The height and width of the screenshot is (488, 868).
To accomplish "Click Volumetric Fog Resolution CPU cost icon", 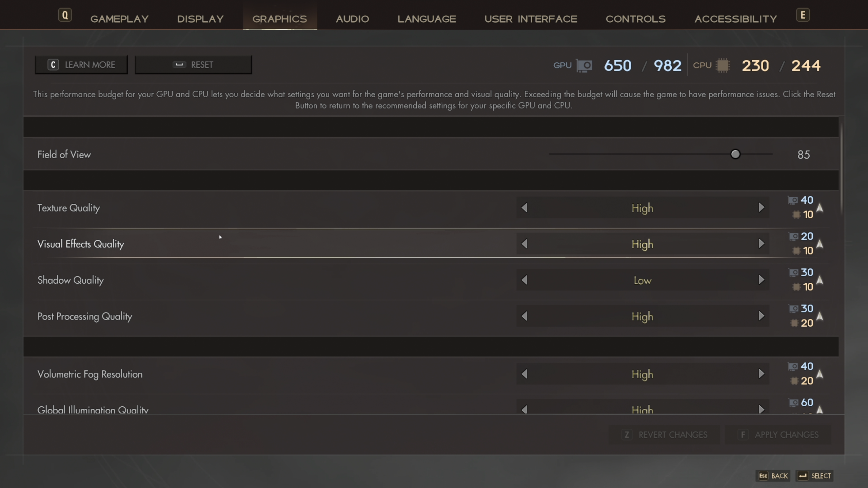I will click(x=794, y=381).
